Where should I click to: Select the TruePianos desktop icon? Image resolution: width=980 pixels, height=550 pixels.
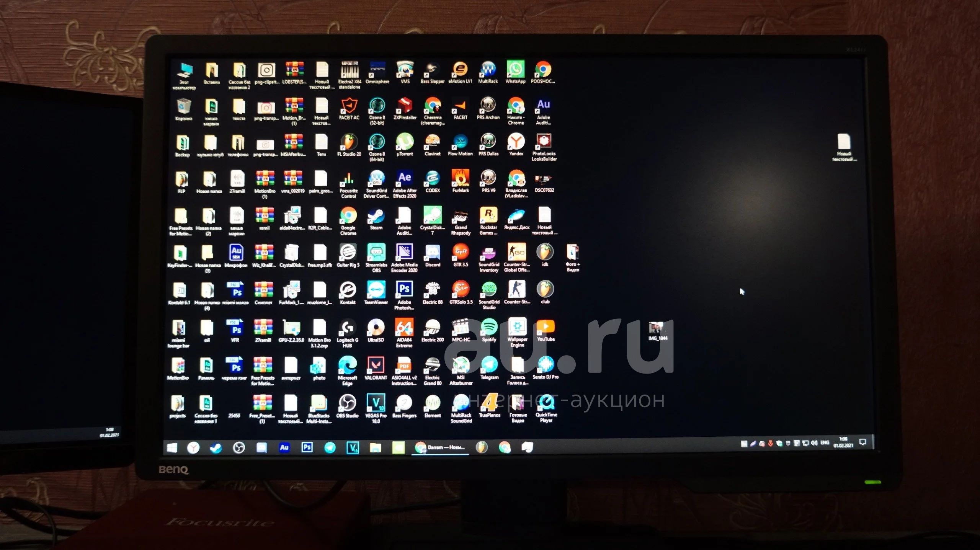pyautogui.click(x=489, y=406)
